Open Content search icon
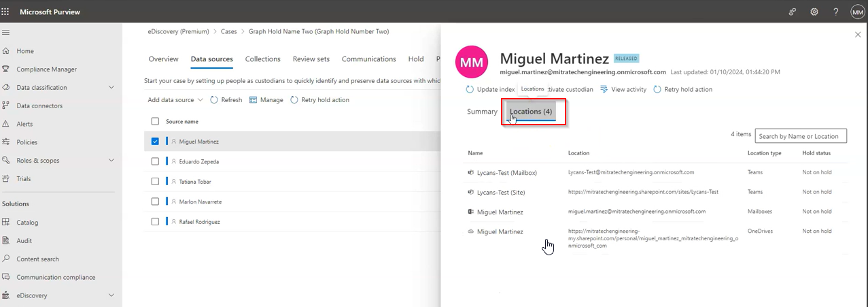The width and height of the screenshot is (868, 307). 6,259
